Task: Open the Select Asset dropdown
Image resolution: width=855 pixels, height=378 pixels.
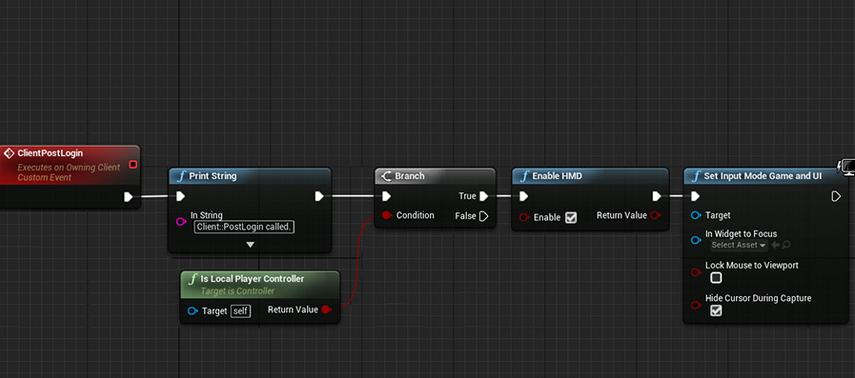Action: tap(738, 245)
